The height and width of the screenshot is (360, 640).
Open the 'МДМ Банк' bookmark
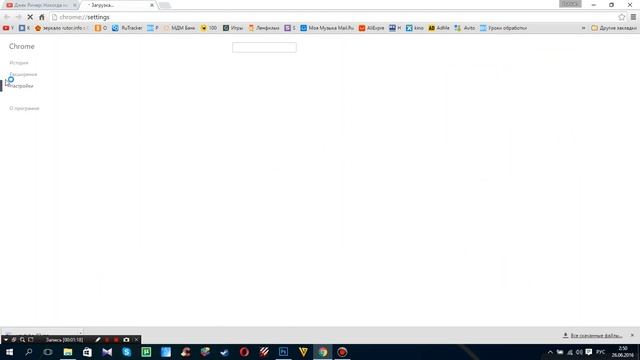[179, 28]
